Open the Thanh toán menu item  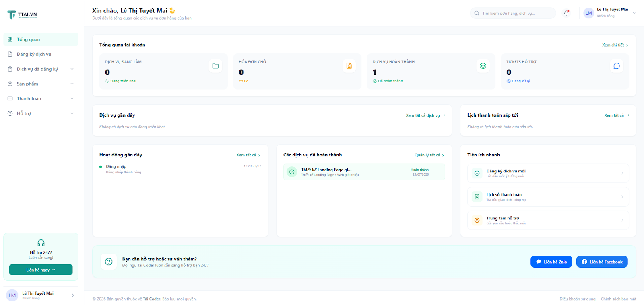(x=41, y=98)
